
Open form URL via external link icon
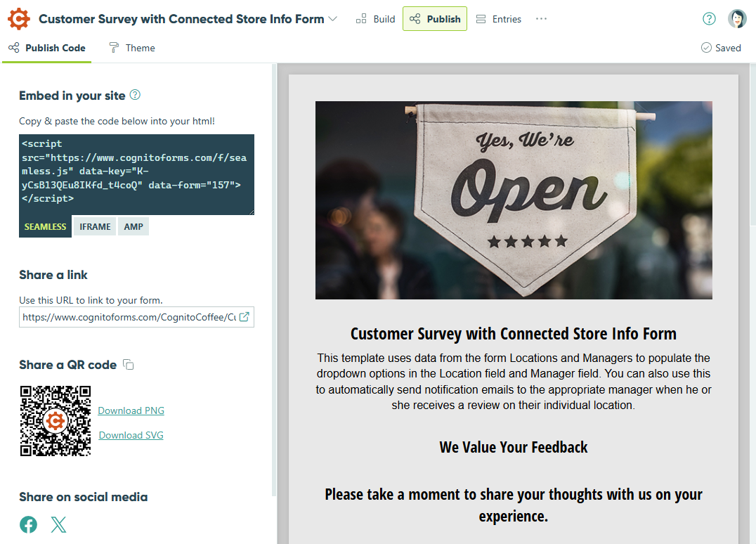[245, 317]
